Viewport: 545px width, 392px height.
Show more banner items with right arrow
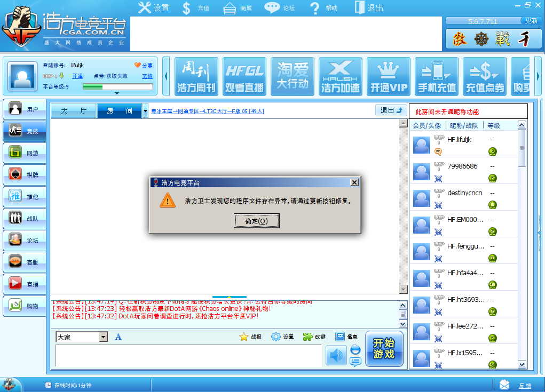[x=538, y=76]
